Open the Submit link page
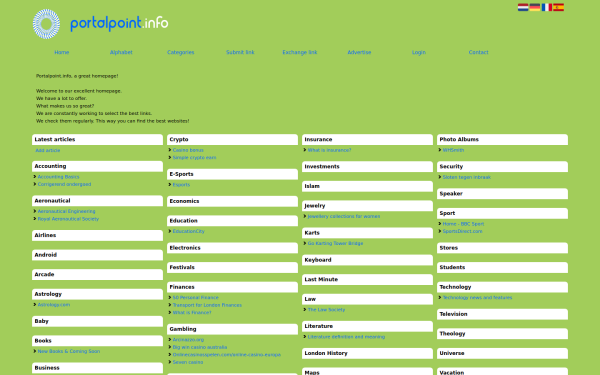The width and height of the screenshot is (600, 375). 240,52
